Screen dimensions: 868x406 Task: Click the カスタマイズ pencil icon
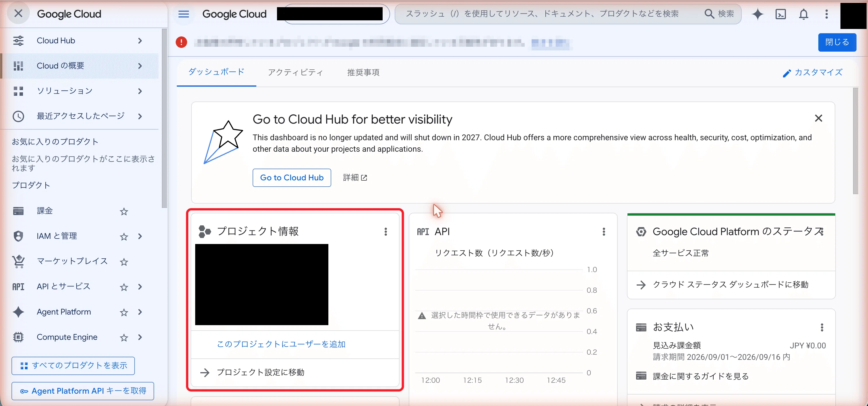787,73
